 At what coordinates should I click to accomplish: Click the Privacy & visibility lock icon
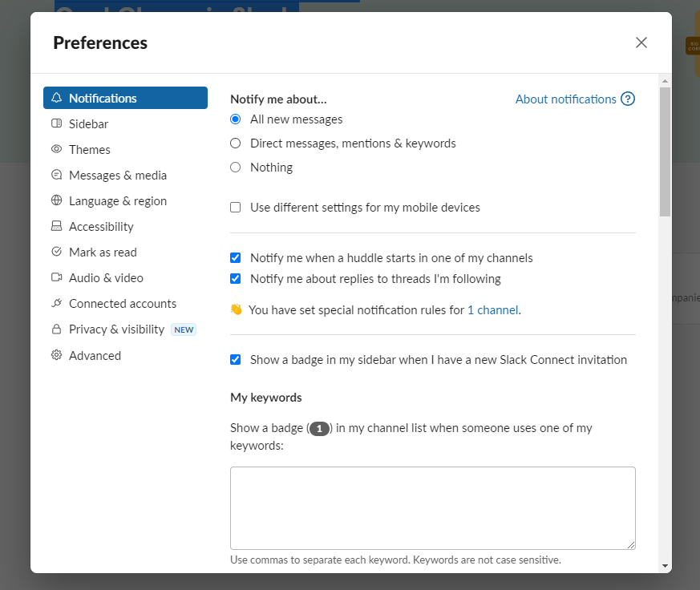(x=55, y=329)
